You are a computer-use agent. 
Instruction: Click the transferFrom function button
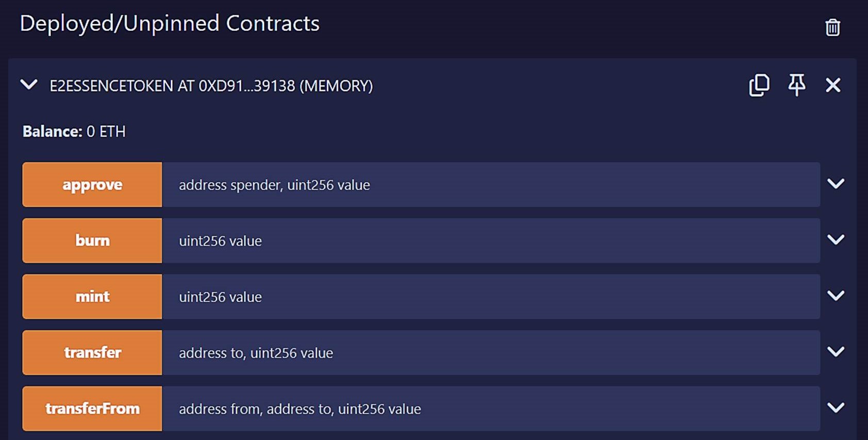click(92, 409)
